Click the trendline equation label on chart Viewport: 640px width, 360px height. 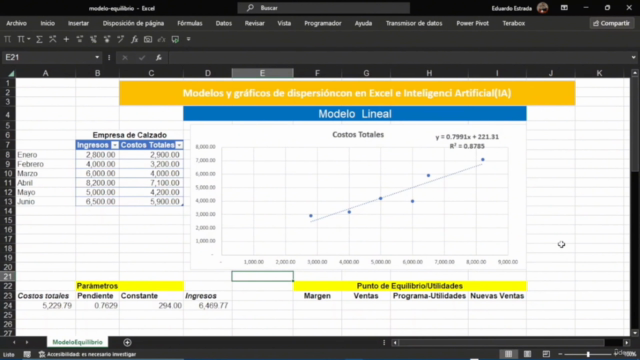coord(467,141)
